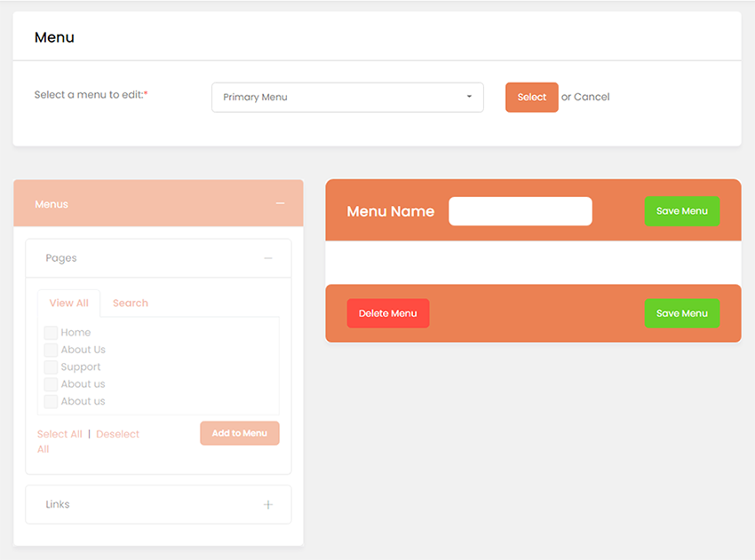Click Save Menu next to Menu Name field
The width and height of the screenshot is (755, 560).
681,211
